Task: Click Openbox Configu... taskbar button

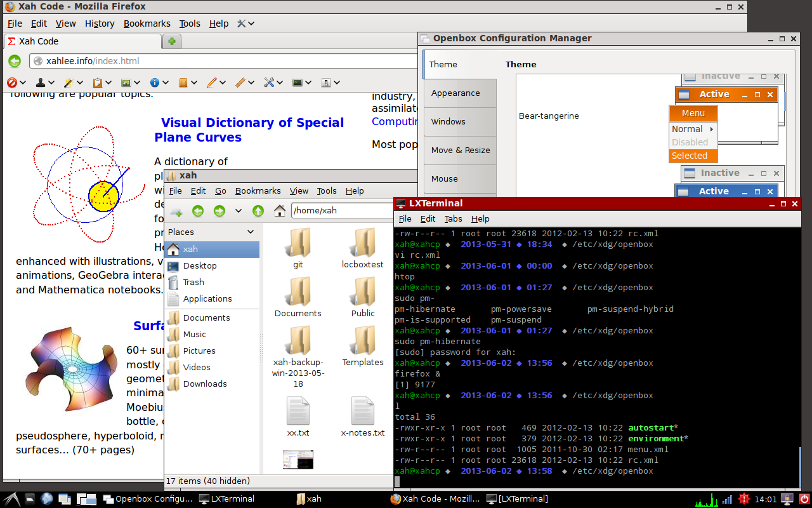Action: point(147,499)
